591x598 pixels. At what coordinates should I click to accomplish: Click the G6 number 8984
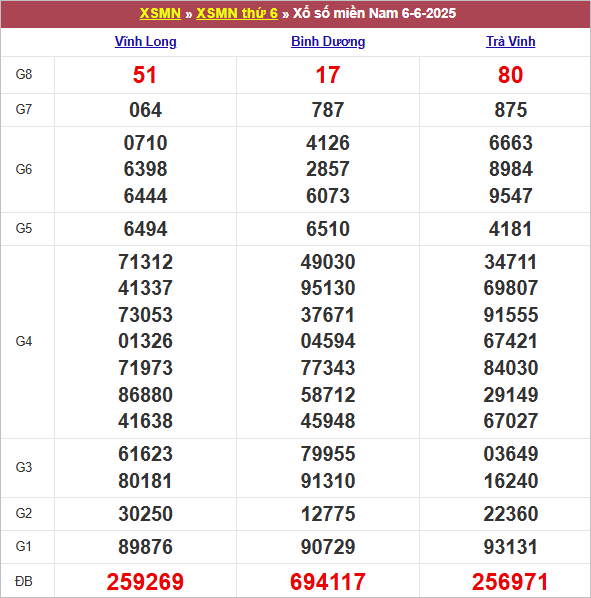click(511, 169)
